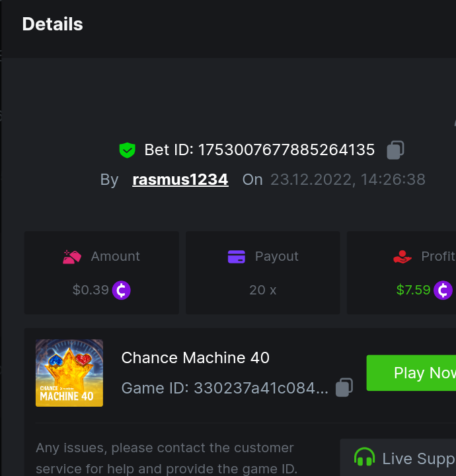This screenshot has width=456, height=476.
Task: Click the pink Amount icon
Action: click(72, 257)
